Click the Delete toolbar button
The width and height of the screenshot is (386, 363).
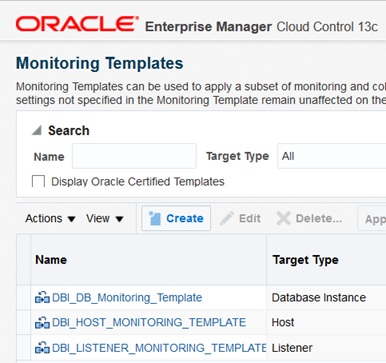coord(309,218)
